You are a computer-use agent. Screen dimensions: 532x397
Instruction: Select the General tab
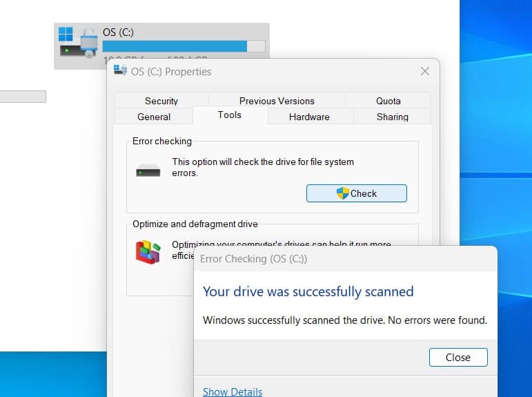click(x=154, y=117)
